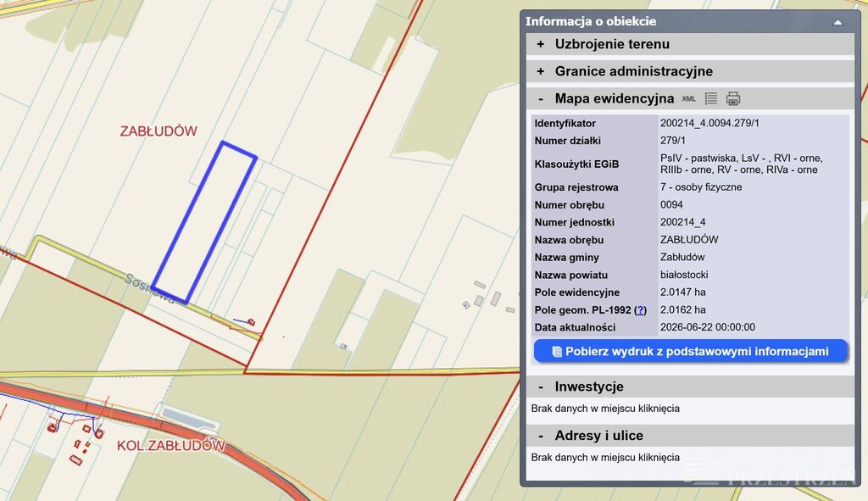Click the Pole geom. value 2.0162 ha
868x501 pixels.
coord(682,310)
